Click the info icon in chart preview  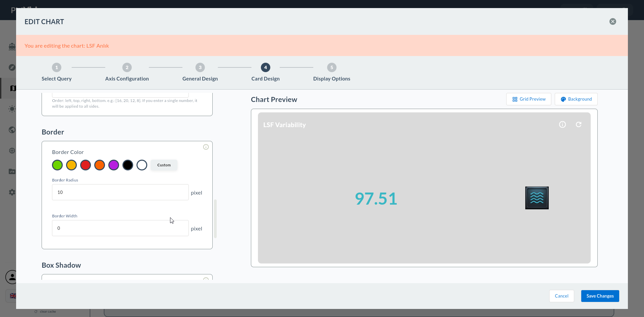tap(562, 124)
